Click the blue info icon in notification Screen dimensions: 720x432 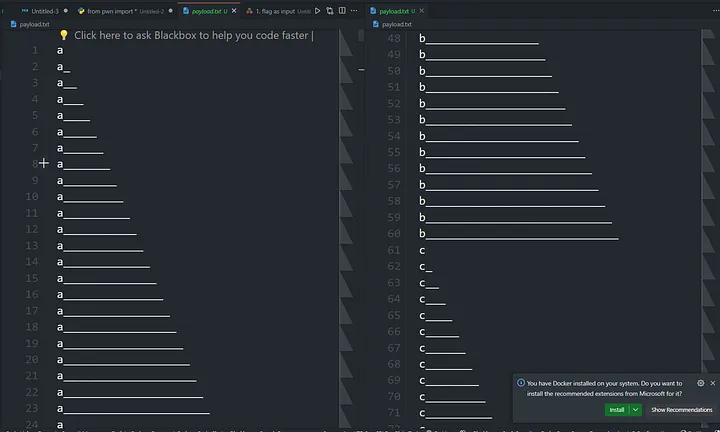[x=521, y=383]
